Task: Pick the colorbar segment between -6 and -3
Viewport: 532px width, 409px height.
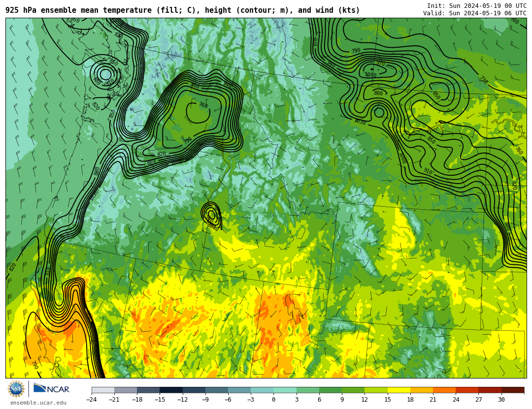Action: pyautogui.click(x=239, y=390)
